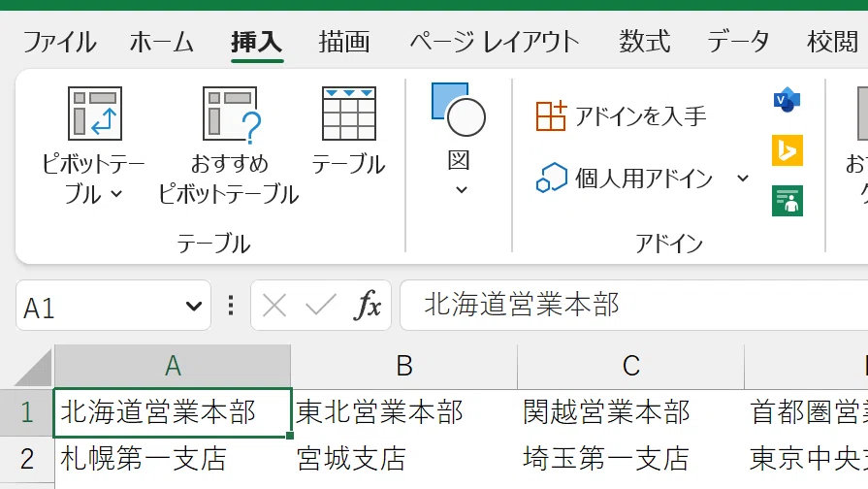Select cell 宮城支店
This screenshot has height=489, width=868.
tap(404, 460)
